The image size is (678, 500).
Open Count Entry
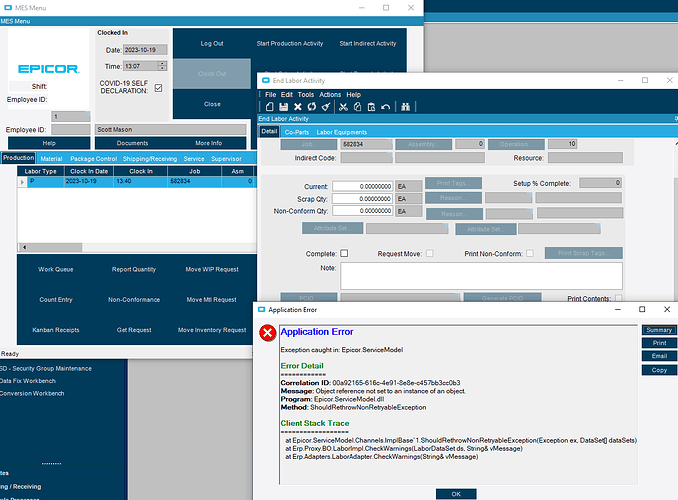55,299
